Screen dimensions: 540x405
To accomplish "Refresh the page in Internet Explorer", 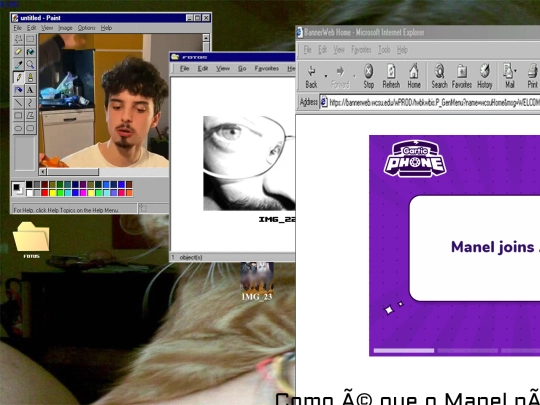I will point(391,76).
